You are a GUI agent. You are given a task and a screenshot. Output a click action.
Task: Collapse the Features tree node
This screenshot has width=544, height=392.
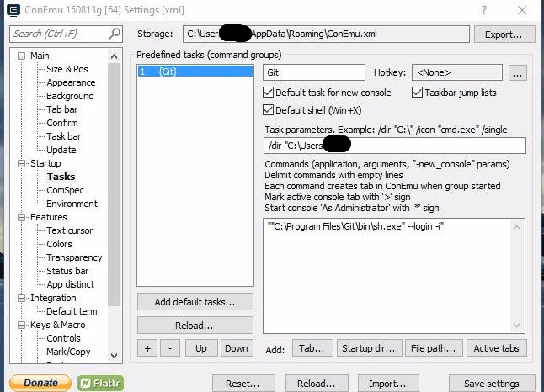(22, 217)
